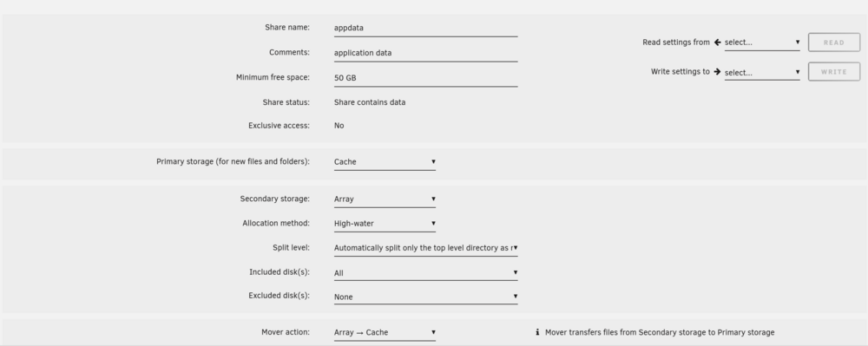This screenshot has height=346, width=868.
Task: Click the WRITE button
Action: coord(833,72)
